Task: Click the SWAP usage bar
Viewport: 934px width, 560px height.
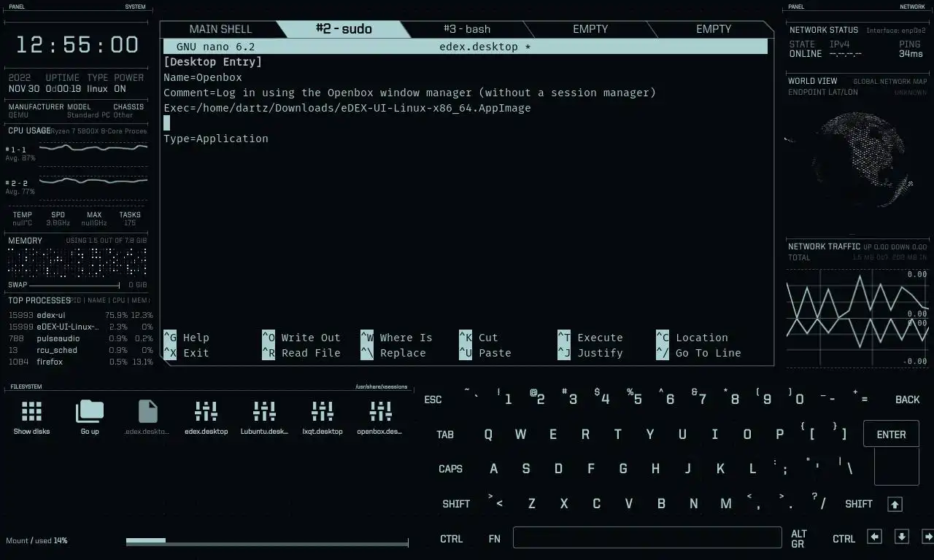Action: (x=75, y=285)
